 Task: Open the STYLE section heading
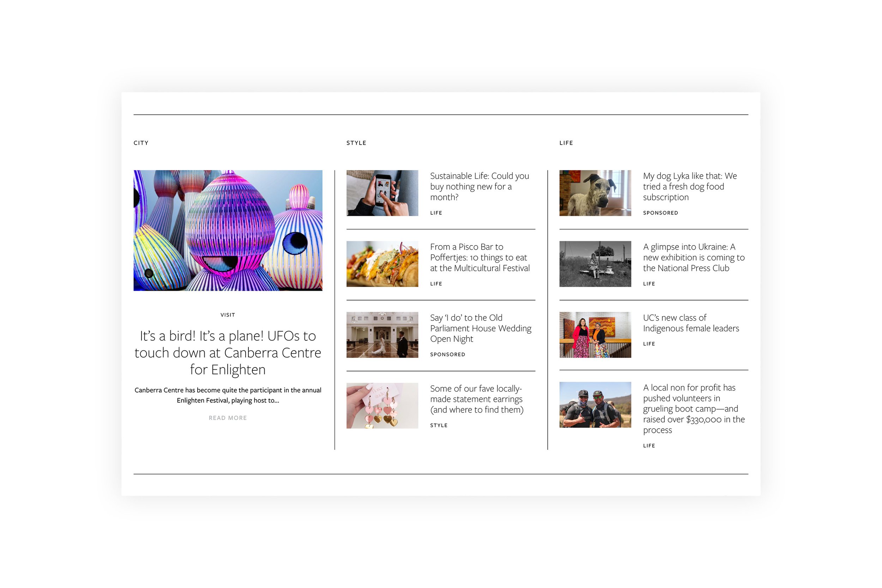[x=356, y=143]
